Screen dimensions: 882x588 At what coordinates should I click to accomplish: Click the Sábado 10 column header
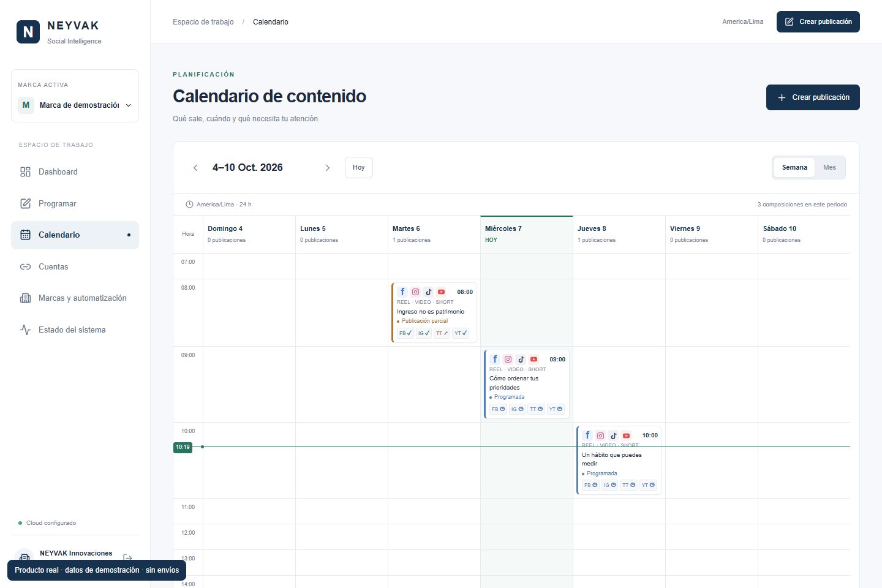pyautogui.click(x=804, y=235)
